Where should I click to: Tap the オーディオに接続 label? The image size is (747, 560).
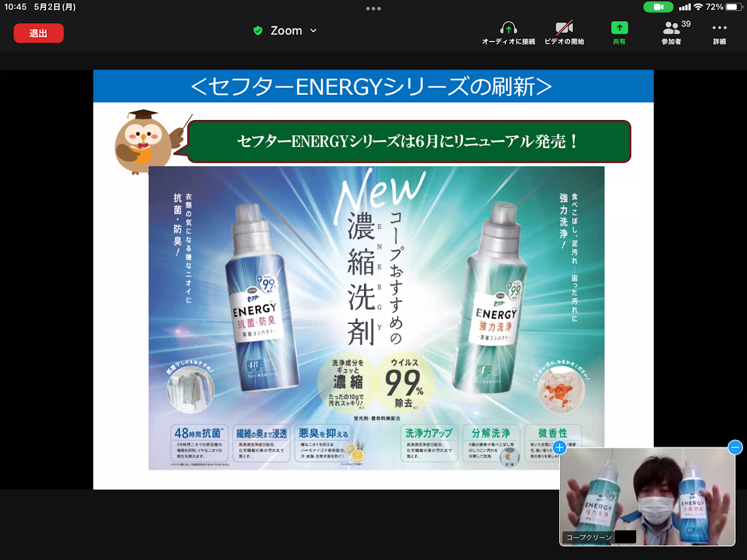click(508, 42)
